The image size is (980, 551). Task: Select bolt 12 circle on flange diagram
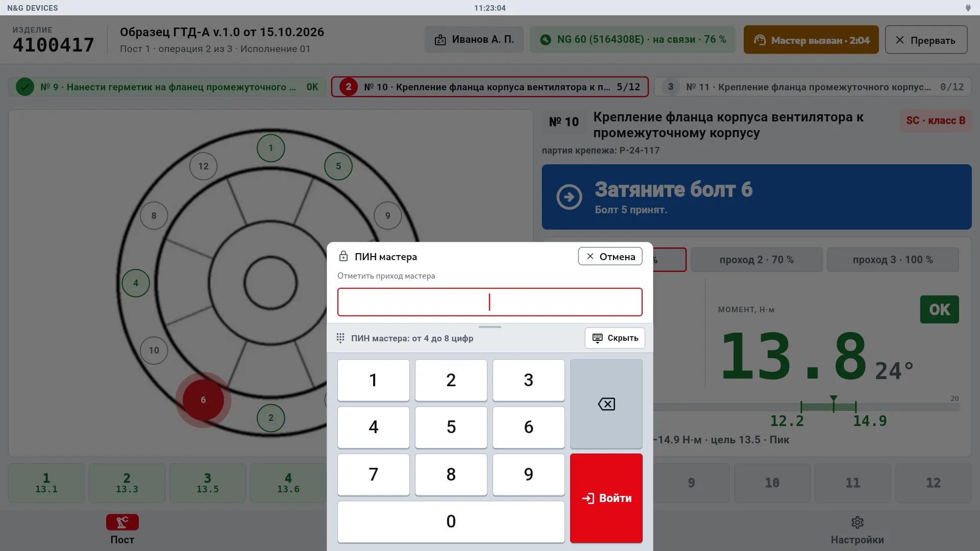(x=203, y=166)
